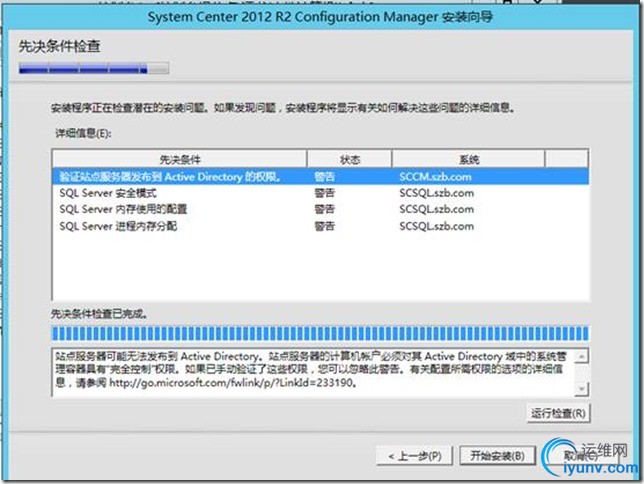Click the 警告 status in the 进程内存分配 row
Image resolution: width=644 pixels, height=484 pixels.
coord(324,226)
